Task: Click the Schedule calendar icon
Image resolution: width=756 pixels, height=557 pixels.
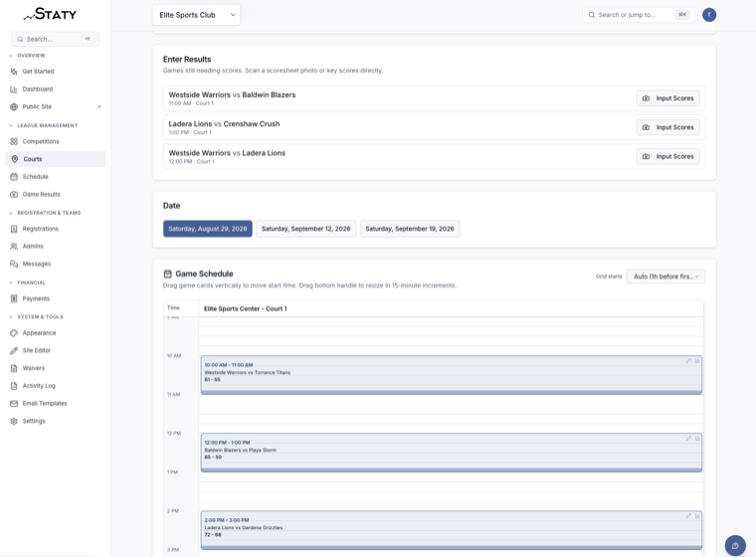Action: coord(14,176)
